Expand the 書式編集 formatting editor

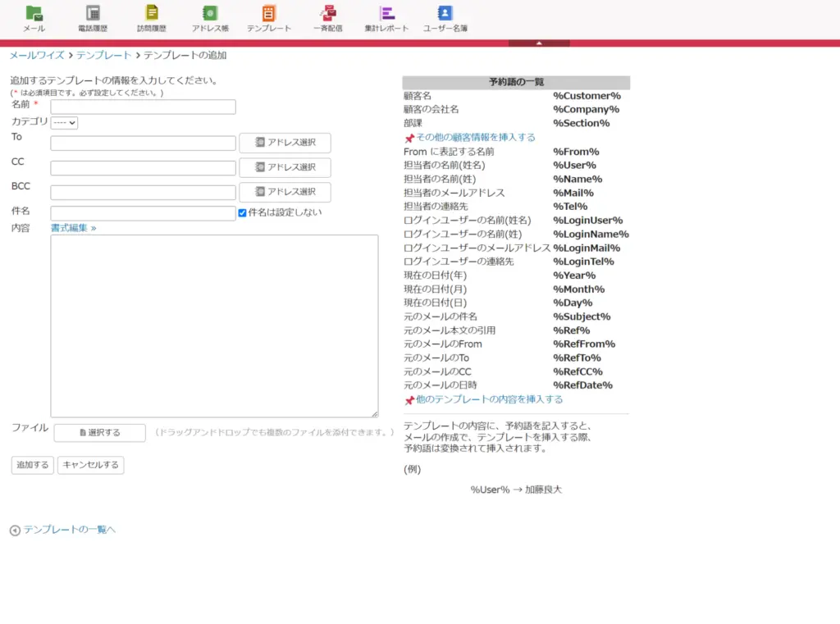point(73,228)
